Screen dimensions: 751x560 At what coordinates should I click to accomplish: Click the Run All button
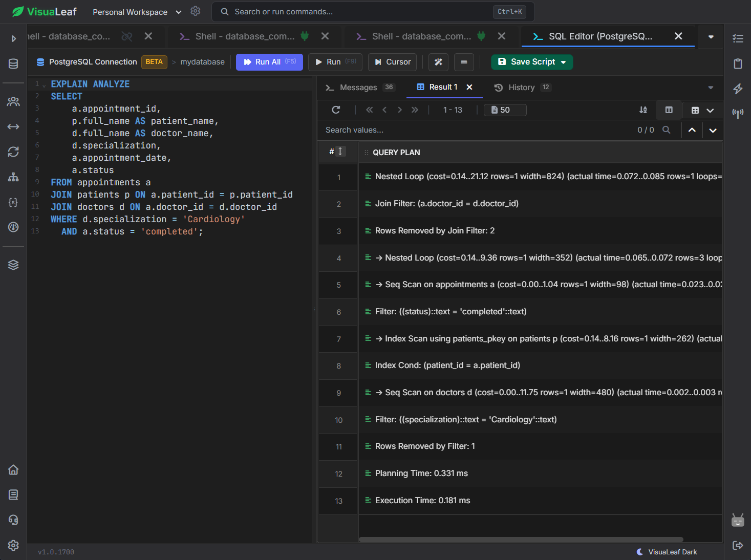tap(269, 62)
